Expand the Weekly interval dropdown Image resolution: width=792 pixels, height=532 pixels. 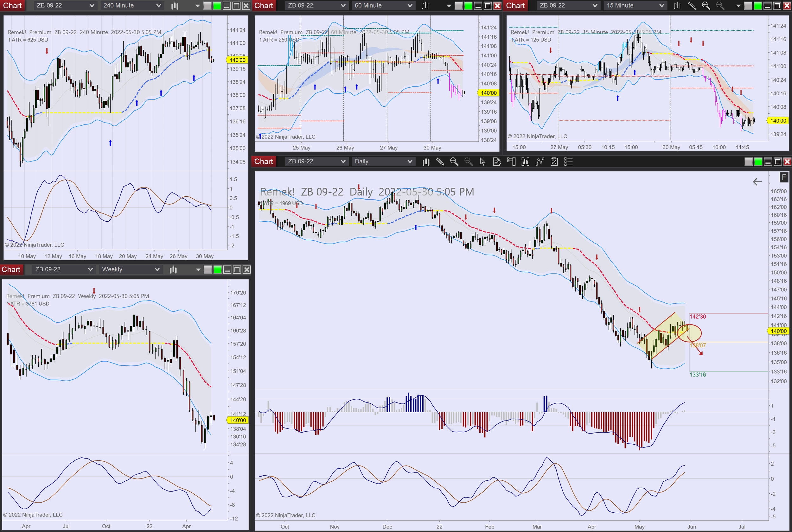click(x=130, y=269)
